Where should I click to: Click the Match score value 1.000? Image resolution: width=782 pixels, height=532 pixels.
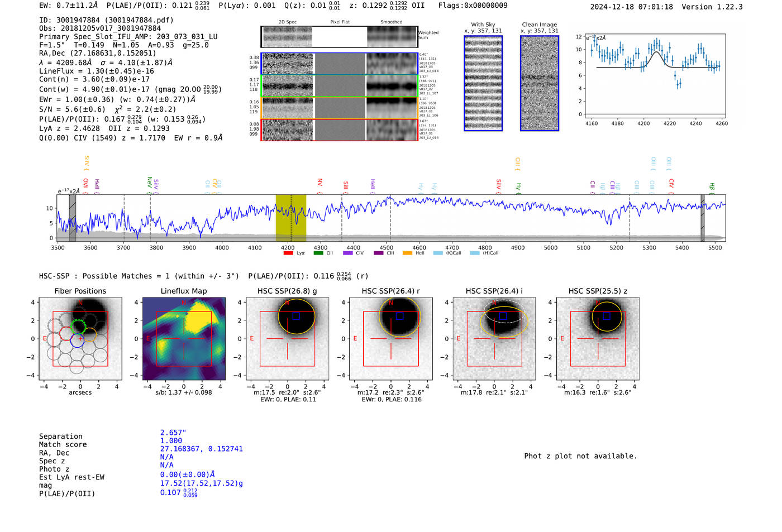[171, 440]
